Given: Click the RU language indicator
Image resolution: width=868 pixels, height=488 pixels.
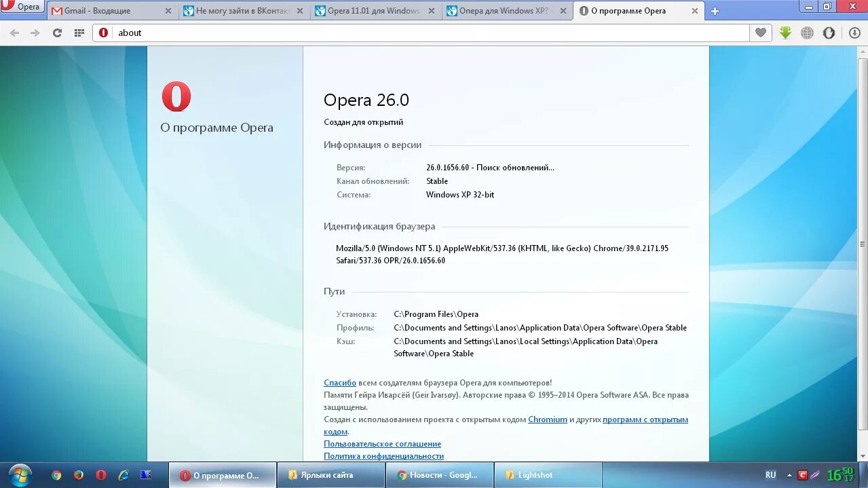Looking at the screenshot, I should (x=771, y=475).
